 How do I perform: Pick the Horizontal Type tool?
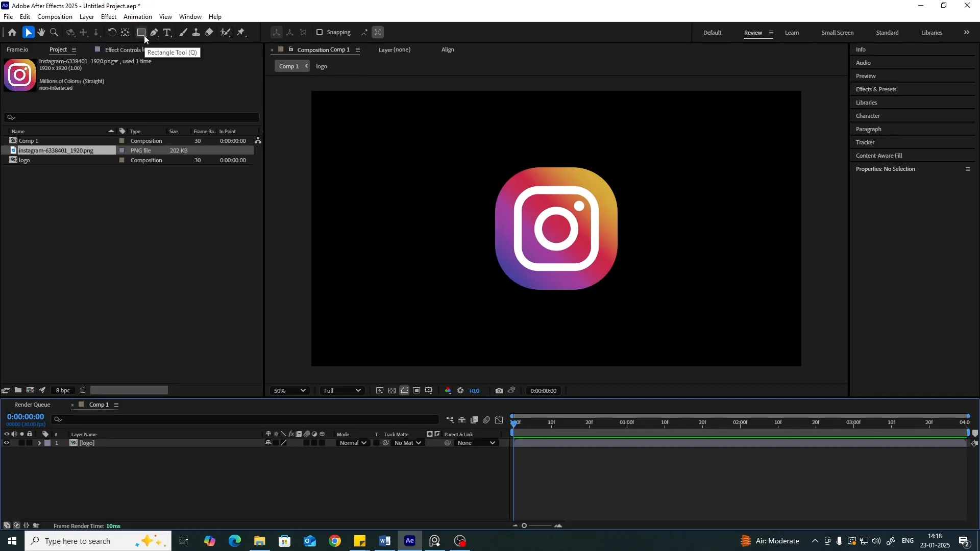167,32
